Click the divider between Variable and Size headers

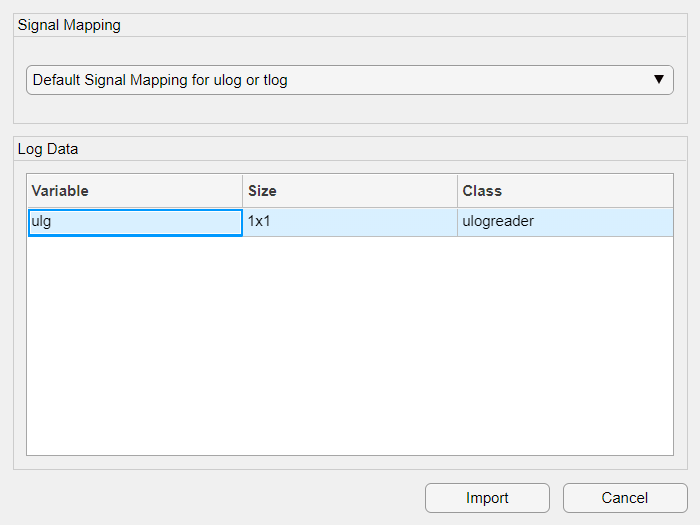(242, 191)
